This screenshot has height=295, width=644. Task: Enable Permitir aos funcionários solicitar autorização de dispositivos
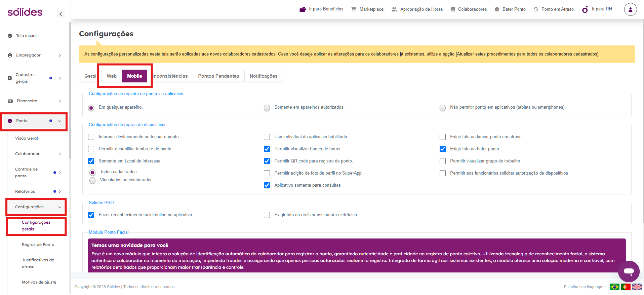click(443, 173)
